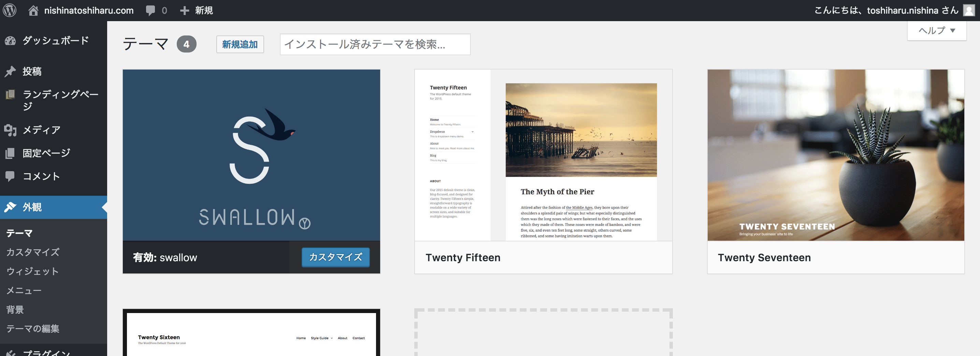Click the ダッシュボード gauge icon
The image size is (980, 356).
pyautogui.click(x=10, y=41)
